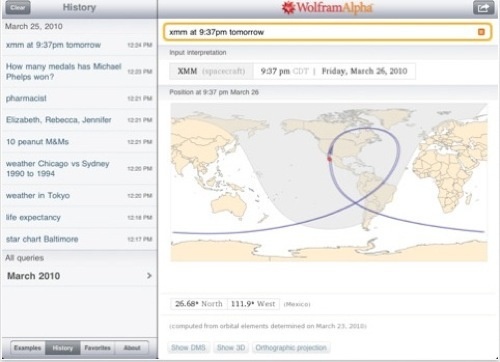
Task: Expand the March 2010 queries chevron
Action: click(x=149, y=276)
